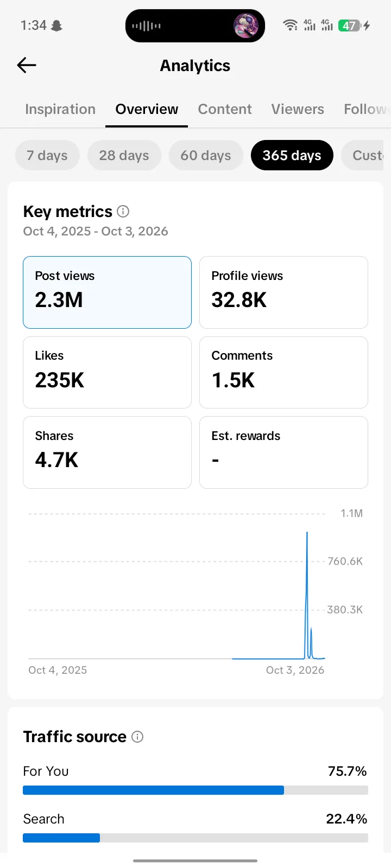Select the 28 days range
391x868 pixels.
pos(124,155)
